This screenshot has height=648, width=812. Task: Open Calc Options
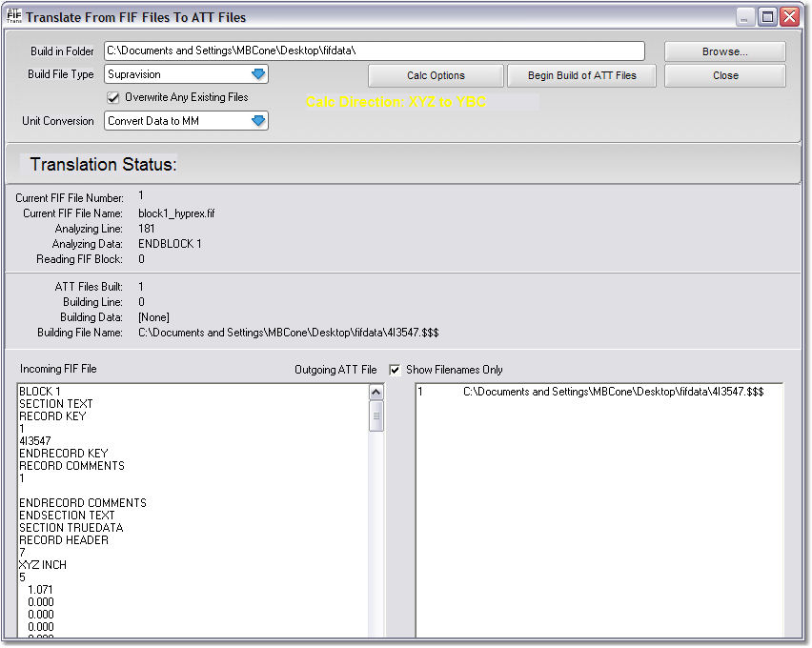[436, 75]
